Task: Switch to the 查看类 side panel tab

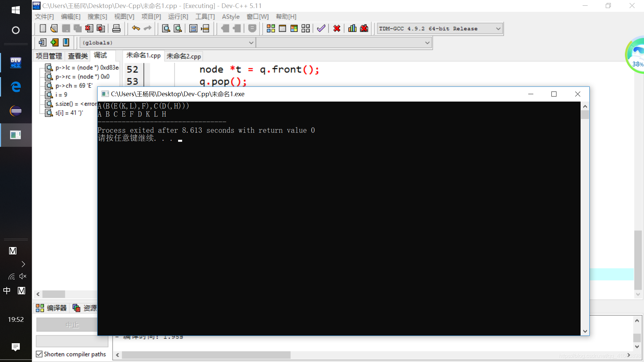Action: click(78, 56)
